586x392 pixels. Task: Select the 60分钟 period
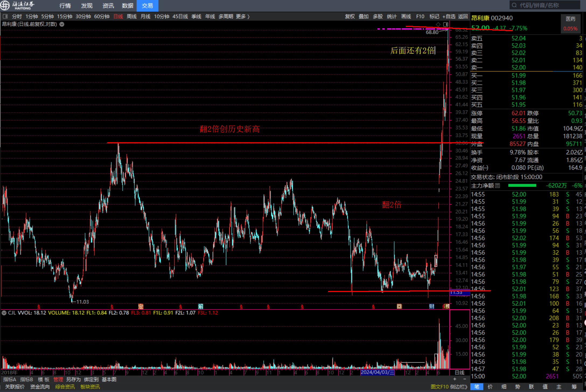point(102,16)
